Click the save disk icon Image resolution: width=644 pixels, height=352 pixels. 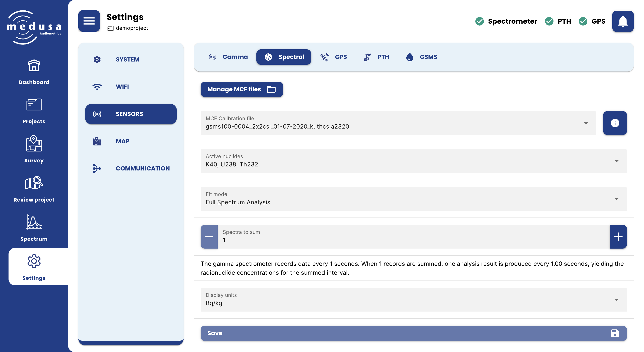click(615, 333)
